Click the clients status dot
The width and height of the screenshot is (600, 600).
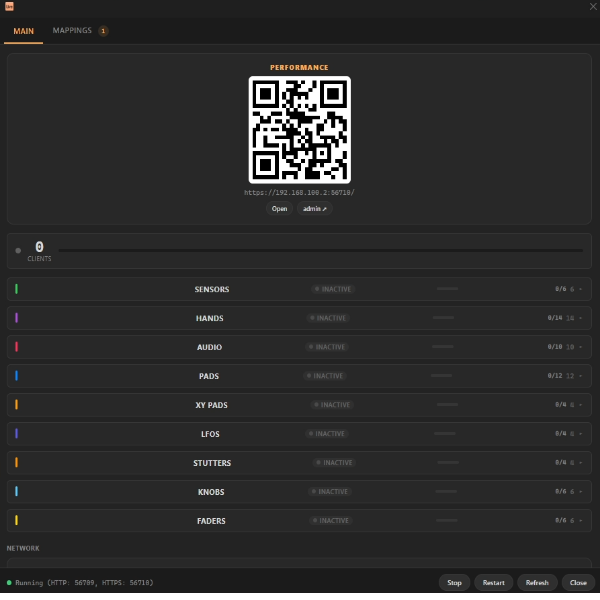pyautogui.click(x=18, y=251)
